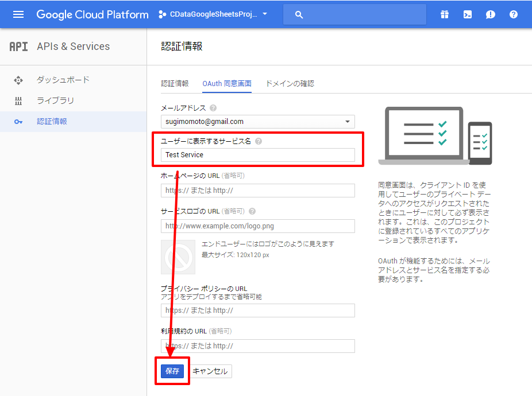Click the project selector dropdown arrow
This screenshot has width=532, height=396.
[x=265, y=14]
